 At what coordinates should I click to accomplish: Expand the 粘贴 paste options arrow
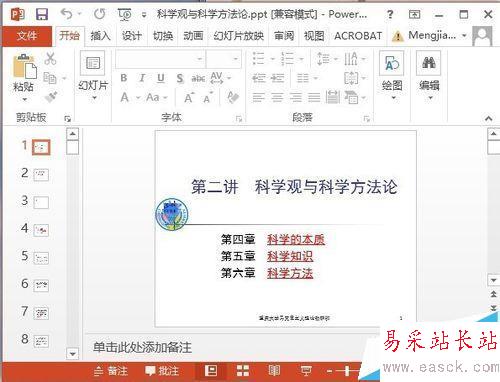point(24,99)
